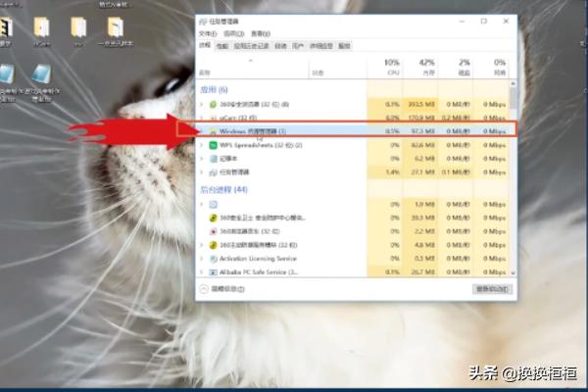
Task: Expand the Alibaba PC Safe Service row
Action: (x=202, y=272)
